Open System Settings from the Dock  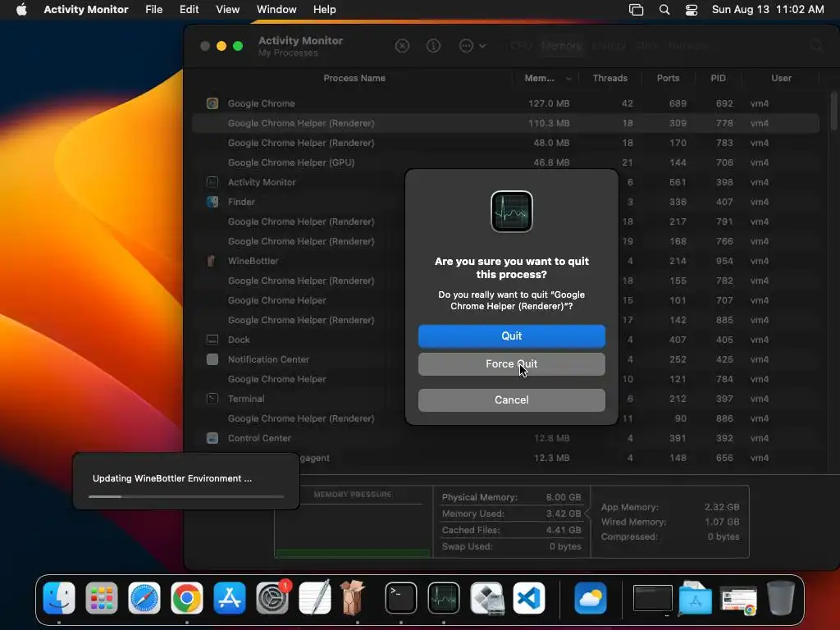click(272, 598)
